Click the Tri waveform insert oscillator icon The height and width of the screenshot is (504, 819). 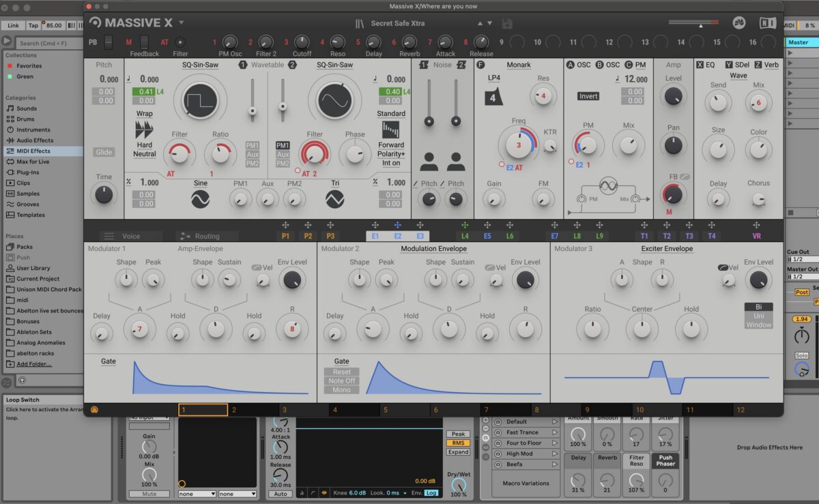pos(334,198)
